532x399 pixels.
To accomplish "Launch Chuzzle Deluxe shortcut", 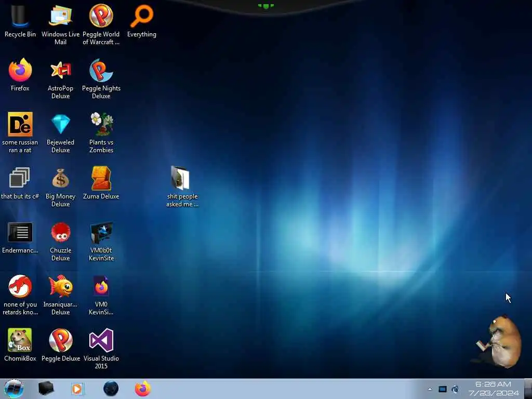I will 60,241.
